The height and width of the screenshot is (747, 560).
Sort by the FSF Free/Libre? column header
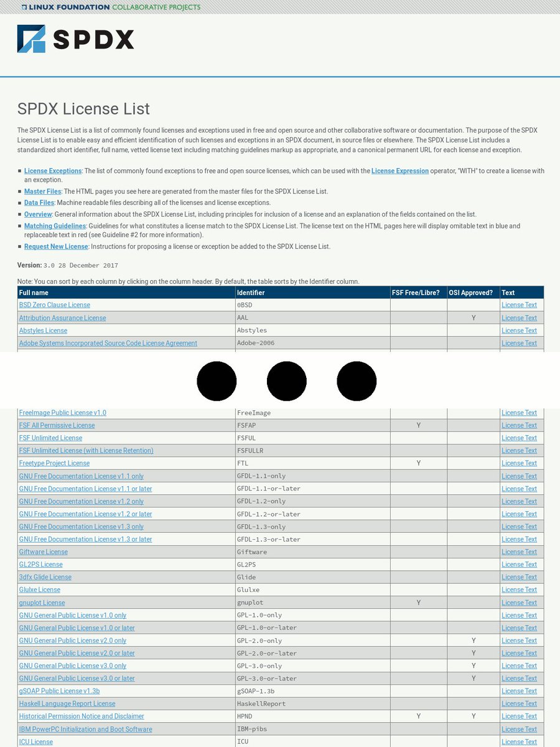click(419, 293)
